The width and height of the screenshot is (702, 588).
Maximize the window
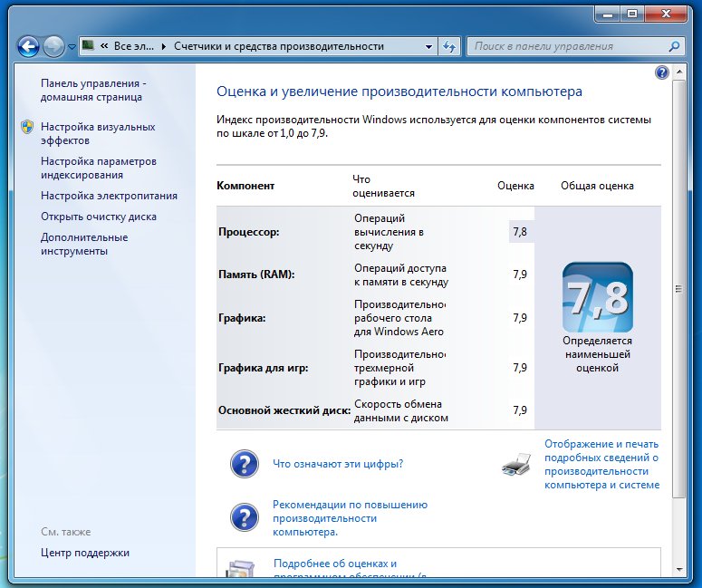click(x=632, y=14)
